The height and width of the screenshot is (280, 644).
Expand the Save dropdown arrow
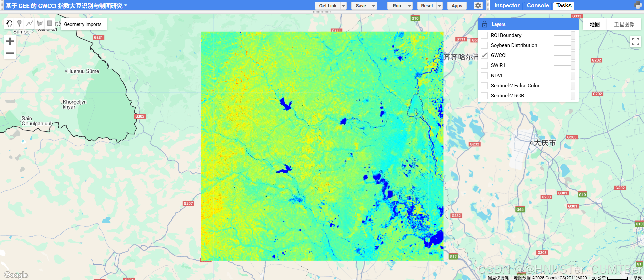374,6
